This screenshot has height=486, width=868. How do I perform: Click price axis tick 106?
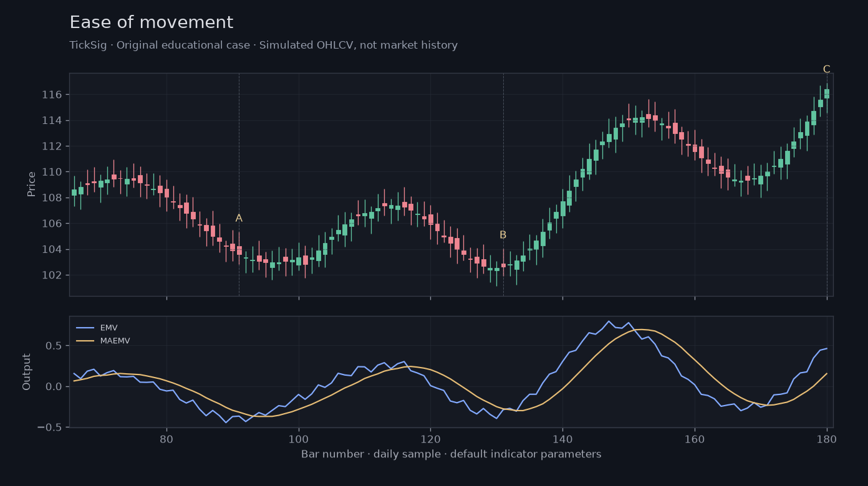52,224
